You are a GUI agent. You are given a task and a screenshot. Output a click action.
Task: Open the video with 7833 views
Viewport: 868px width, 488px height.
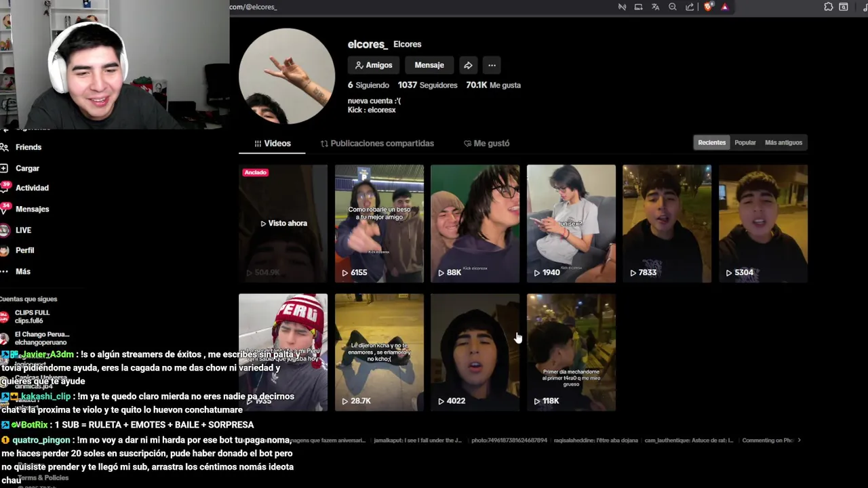[667, 224]
